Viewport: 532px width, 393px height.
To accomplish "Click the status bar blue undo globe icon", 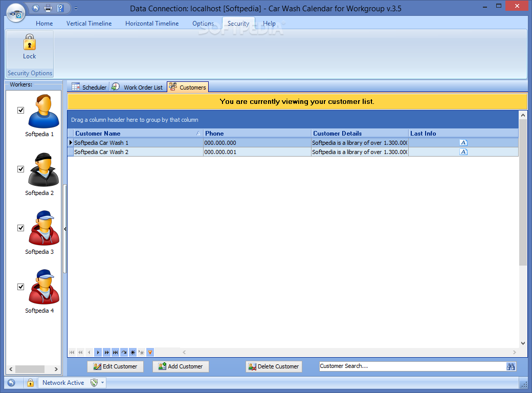I will click(x=11, y=383).
